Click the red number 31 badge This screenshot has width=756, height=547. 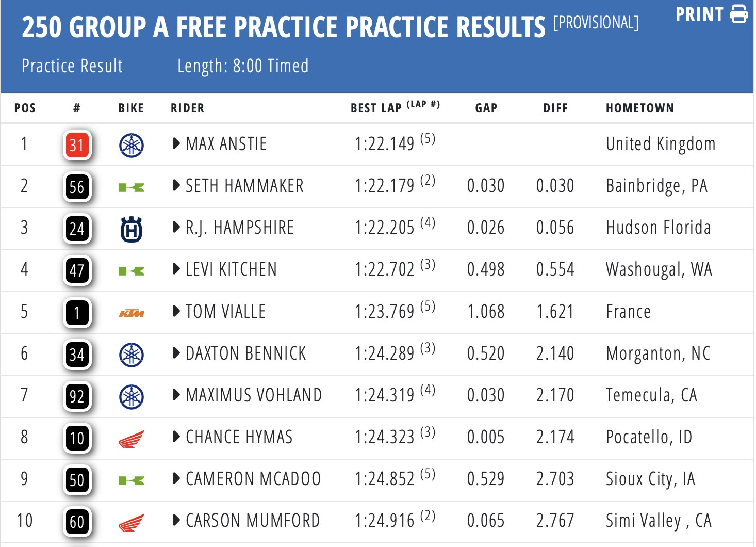(x=77, y=145)
